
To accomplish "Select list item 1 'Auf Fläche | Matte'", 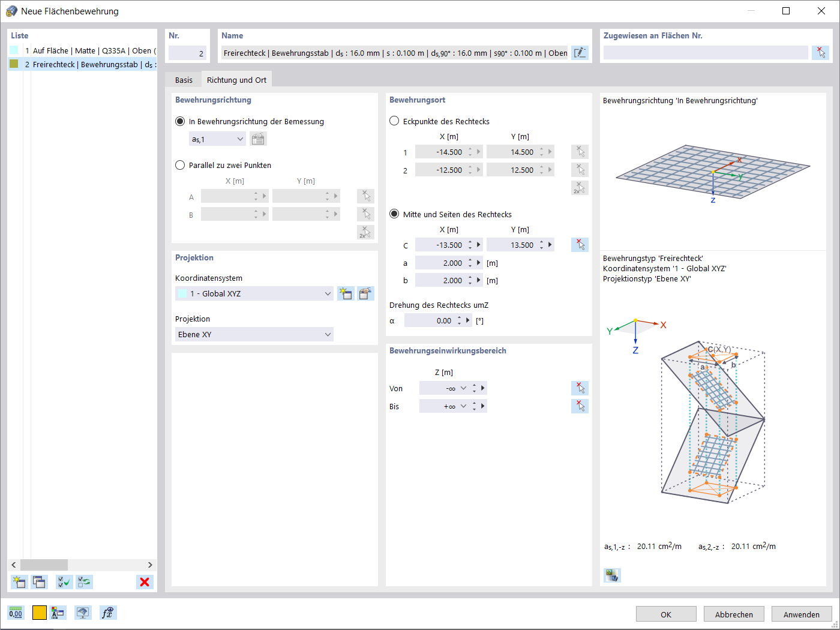I will pos(82,50).
